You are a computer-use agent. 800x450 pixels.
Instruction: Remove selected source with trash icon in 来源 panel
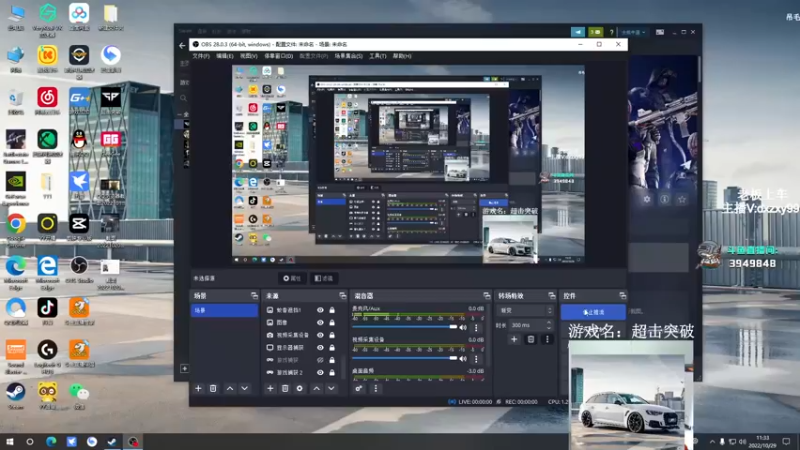coord(285,389)
